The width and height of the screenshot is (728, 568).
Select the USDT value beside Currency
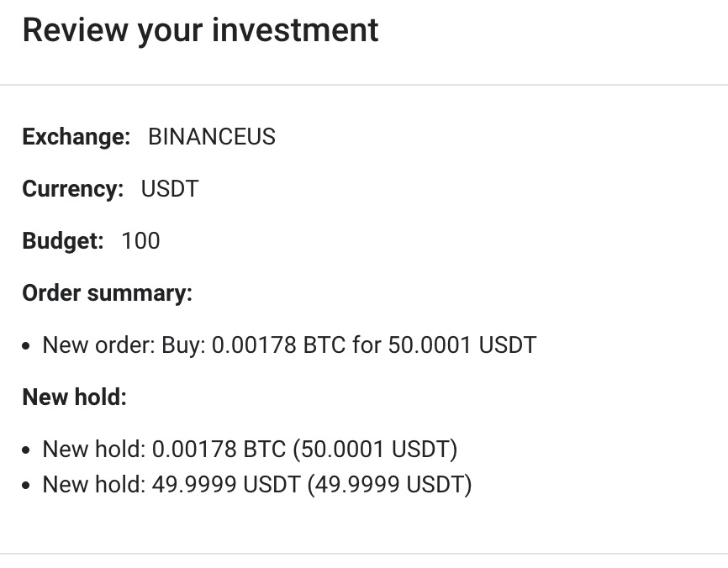click(170, 189)
